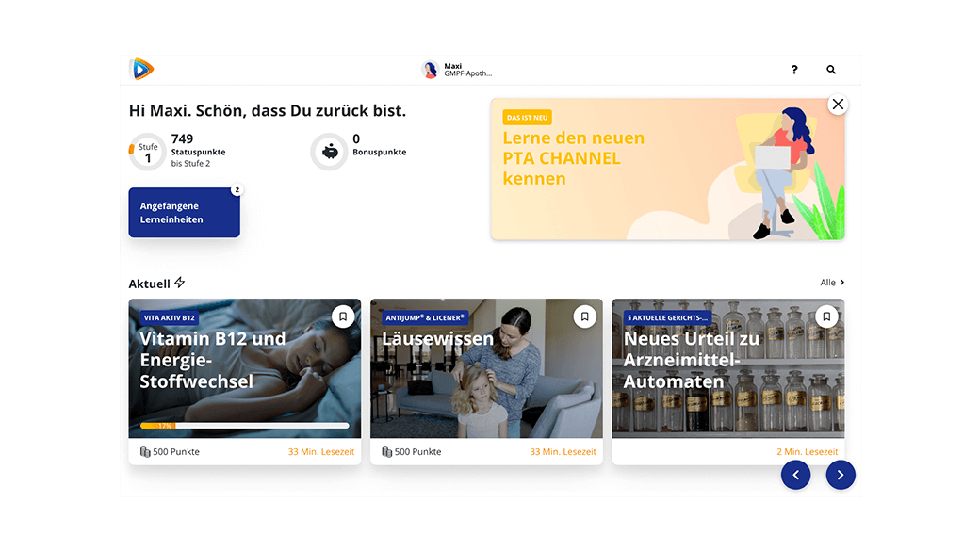This screenshot has height=551, width=980.
Task: Click the piggy bank Bonuspunkte icon
Action: [330, 152]
